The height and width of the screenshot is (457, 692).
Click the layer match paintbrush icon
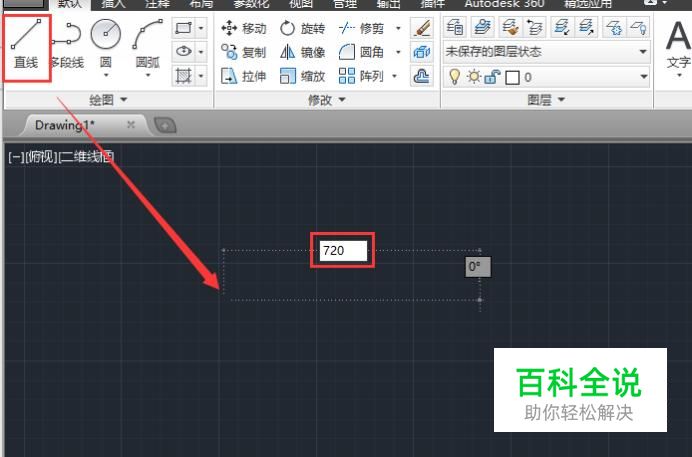pyautogui.click(x=510, y=28)
